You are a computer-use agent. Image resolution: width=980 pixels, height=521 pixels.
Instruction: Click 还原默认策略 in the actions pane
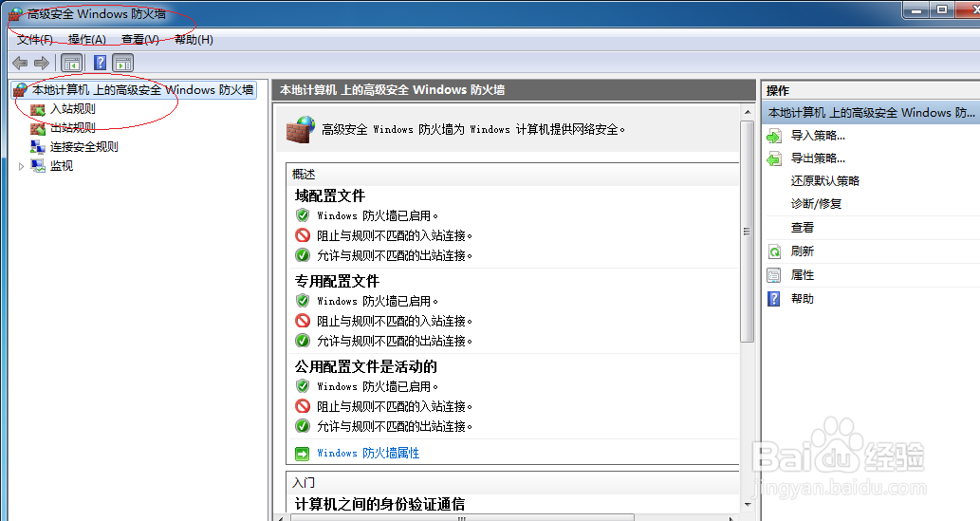pos(825,180)
